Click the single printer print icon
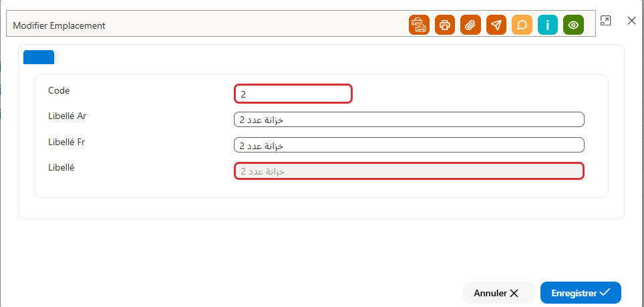The height and width of the screenshot is (307, 644). (445, 25)
